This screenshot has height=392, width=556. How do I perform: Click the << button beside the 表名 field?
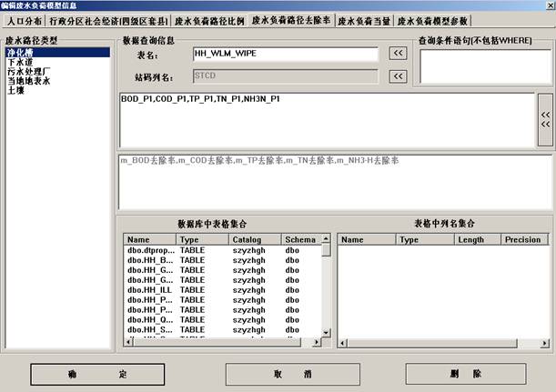coord(397,54)
